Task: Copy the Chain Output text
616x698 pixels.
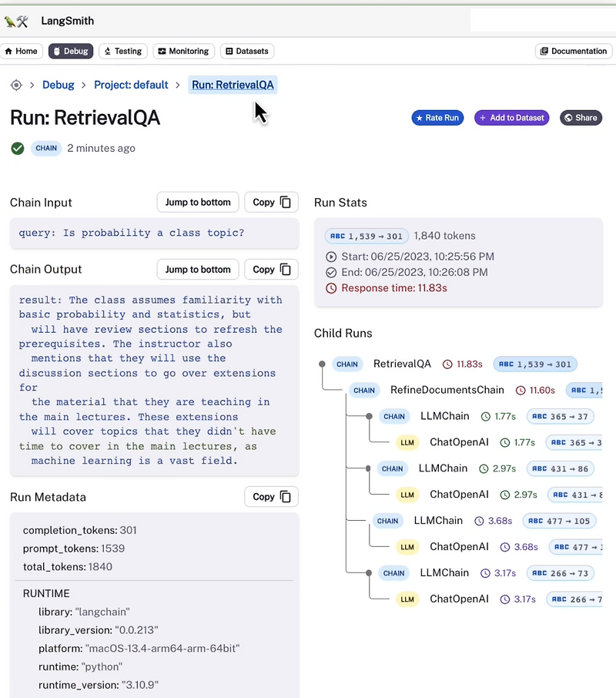Action: (x=270, y=269)
